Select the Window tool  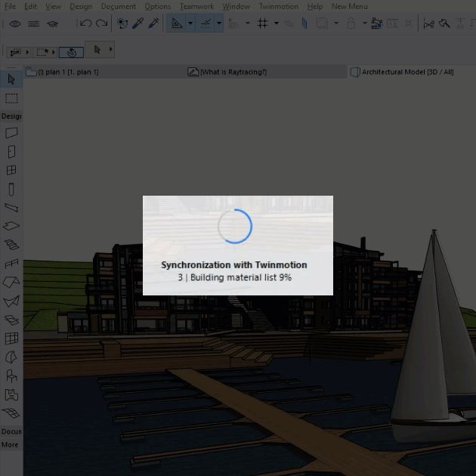11,170
